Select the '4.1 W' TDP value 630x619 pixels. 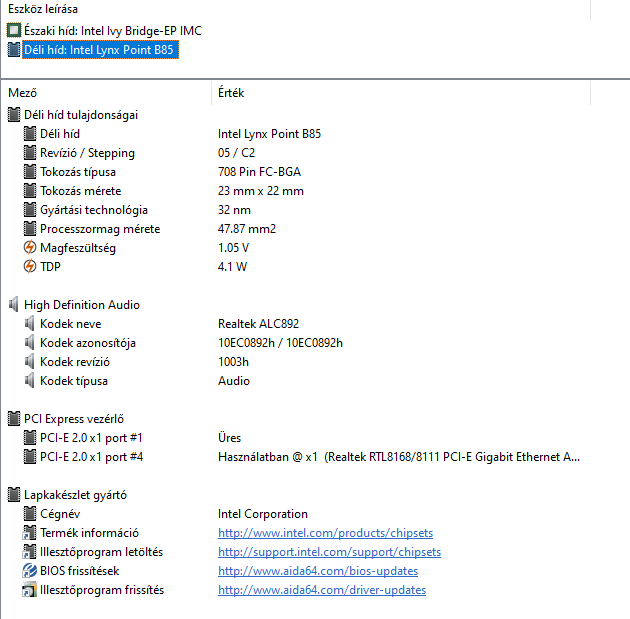click(232, 267)
